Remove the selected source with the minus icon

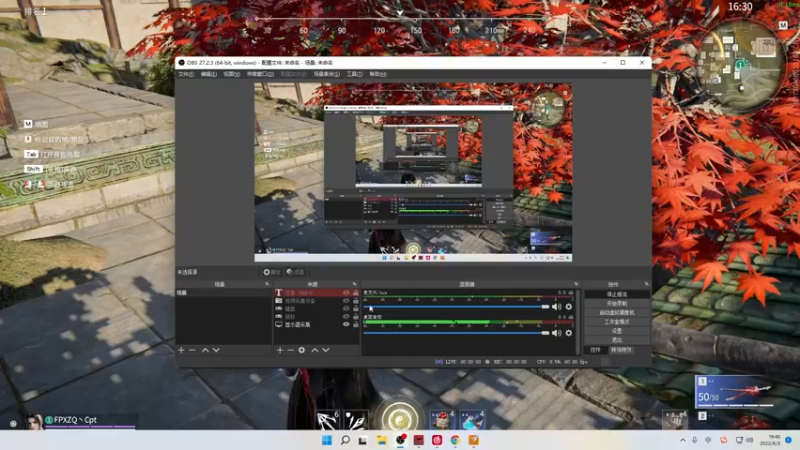point(291,350)
